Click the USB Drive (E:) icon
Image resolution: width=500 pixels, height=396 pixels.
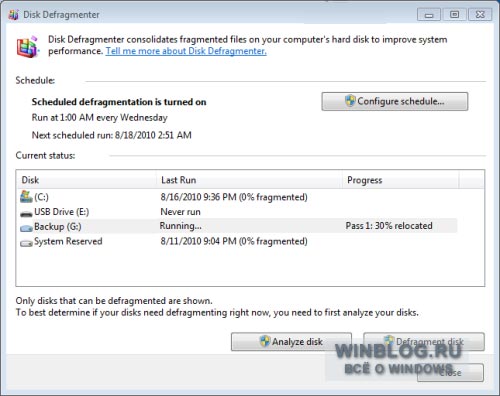click(26, 214)
